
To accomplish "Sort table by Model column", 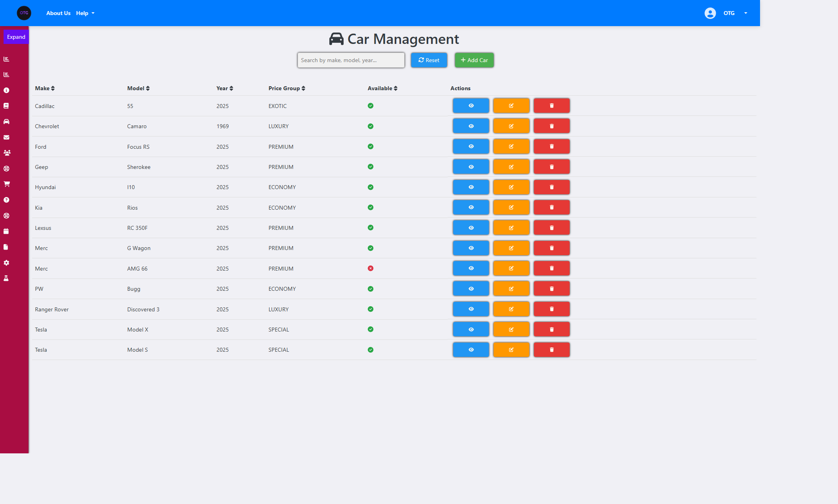I will tap(138, 88).
